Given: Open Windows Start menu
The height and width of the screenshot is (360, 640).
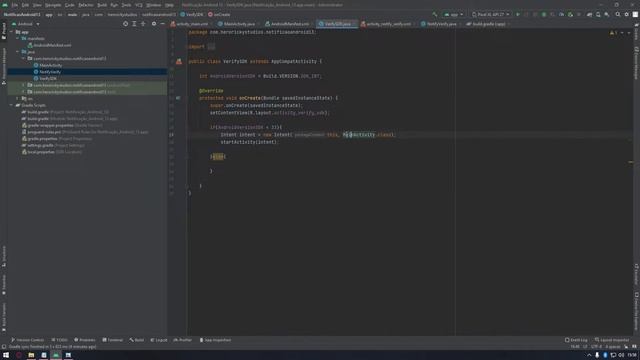Looking at the screenshot, I should 6,355.
